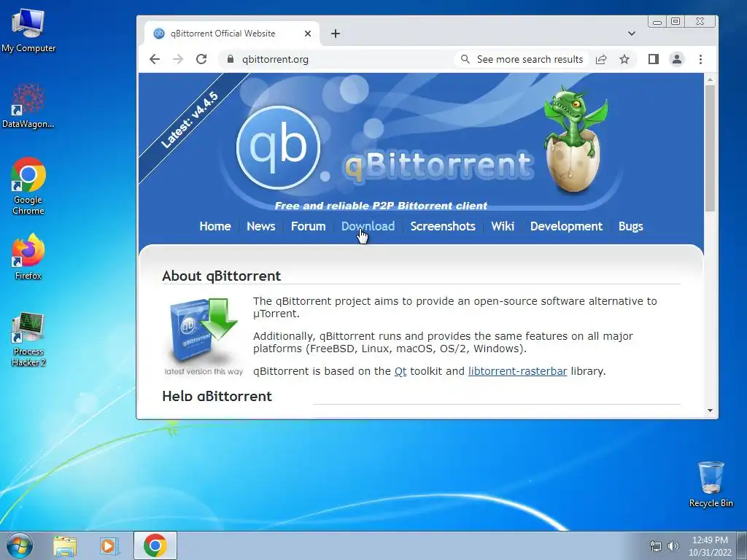Open the Screenshots page
This screenshot has width=747, height=560.
(x=443, y=226)
